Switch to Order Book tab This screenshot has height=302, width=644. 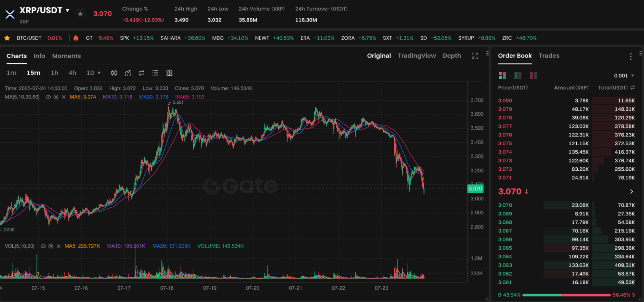click(x=515, y=56)
